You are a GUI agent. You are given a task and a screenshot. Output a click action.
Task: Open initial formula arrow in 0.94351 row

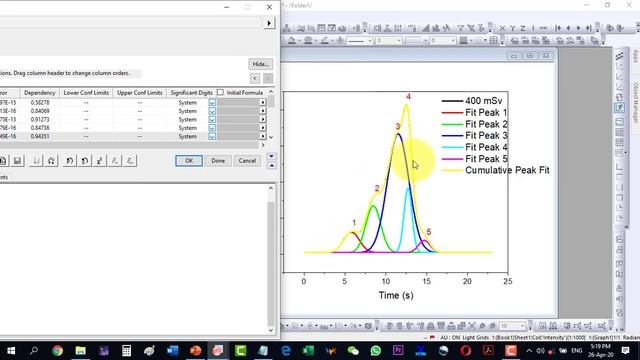[263, 136]
